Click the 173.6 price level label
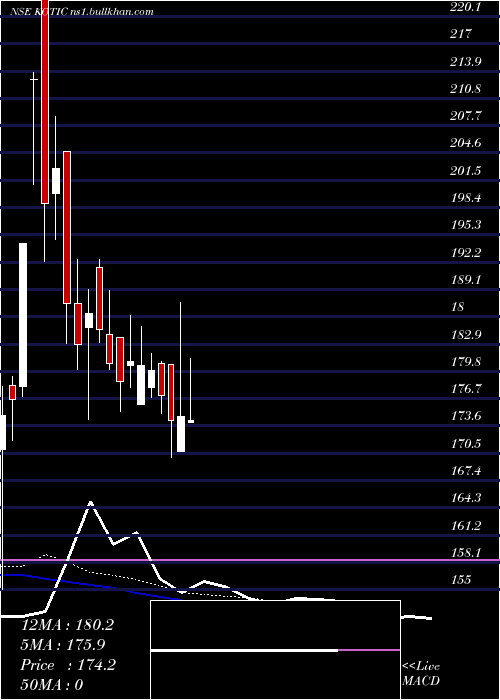This screenshot has width=500, height=700. pos(465,416)
